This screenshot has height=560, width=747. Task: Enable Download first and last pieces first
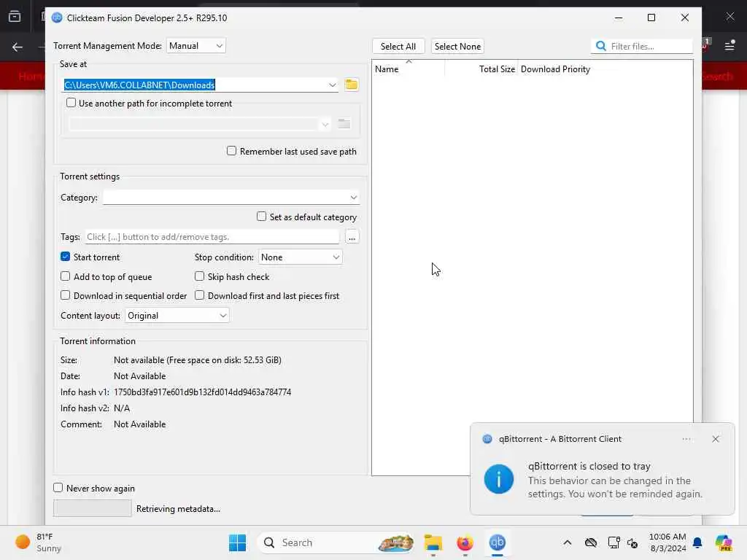(x=200, y=295)
